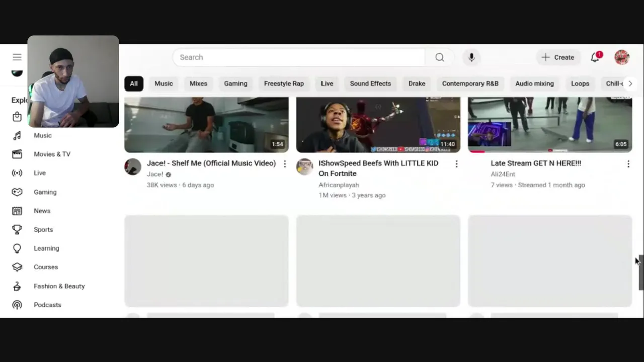Play the Jace! Shelf Me video thumbnail
This screenshot has width=644, height=362.
pyautogui.click(x=206, y=125)
